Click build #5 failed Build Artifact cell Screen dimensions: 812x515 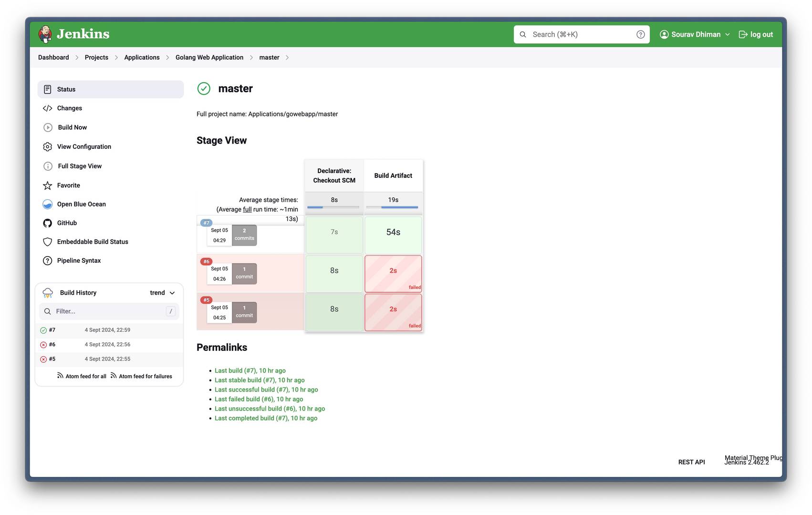pyautogui.click(x=393, y=312)
